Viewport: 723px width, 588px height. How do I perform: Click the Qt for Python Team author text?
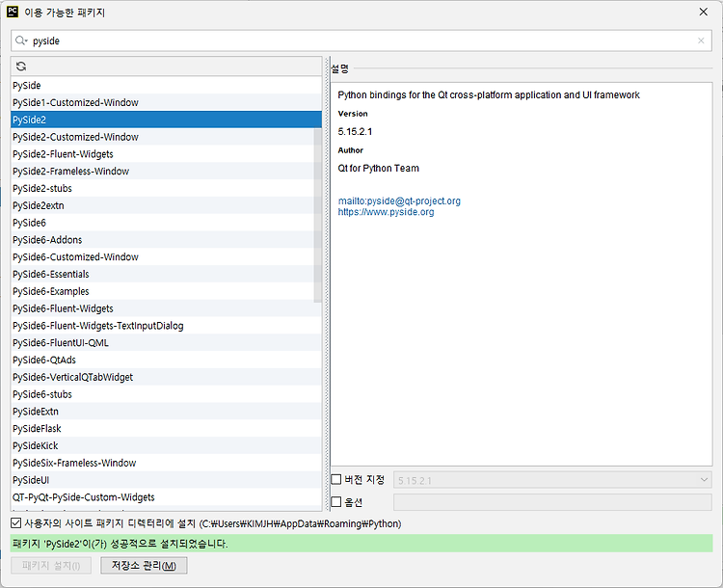(x=379, y=169)
